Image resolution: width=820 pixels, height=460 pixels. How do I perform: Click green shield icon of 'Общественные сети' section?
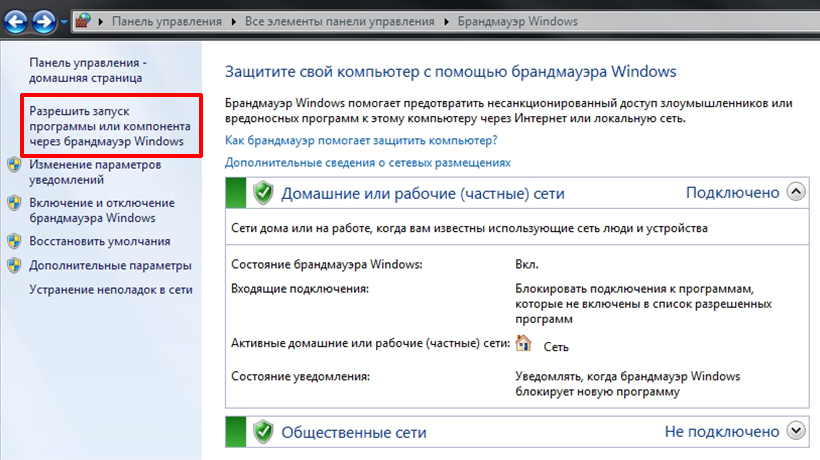point(263,432)
